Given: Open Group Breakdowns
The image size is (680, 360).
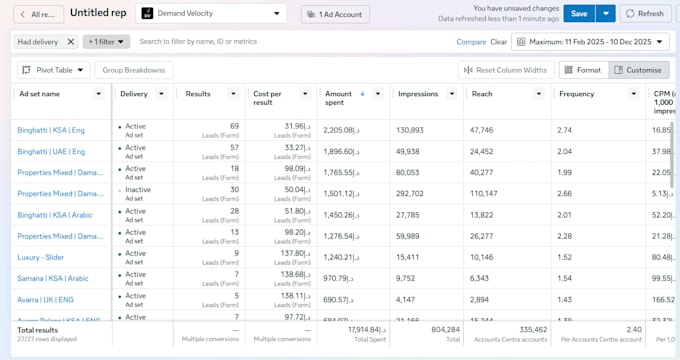Looking at the screenshot, I should click(134, 70).
